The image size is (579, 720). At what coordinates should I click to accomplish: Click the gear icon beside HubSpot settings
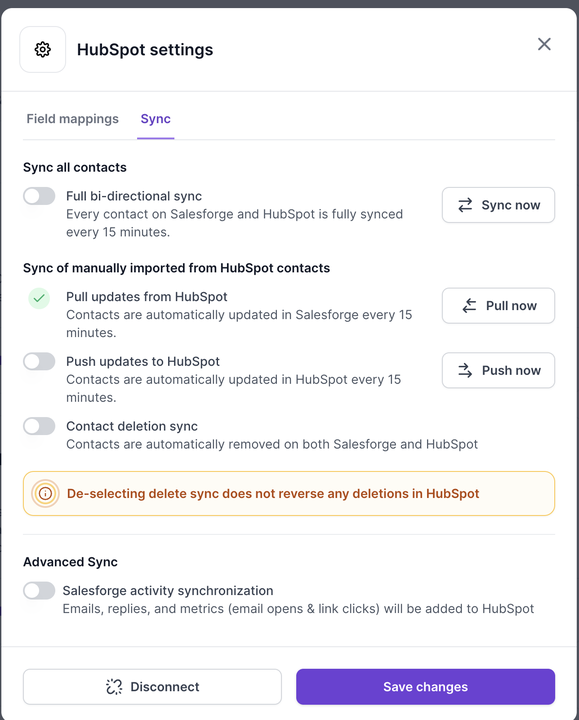click(x=43, y=49)
